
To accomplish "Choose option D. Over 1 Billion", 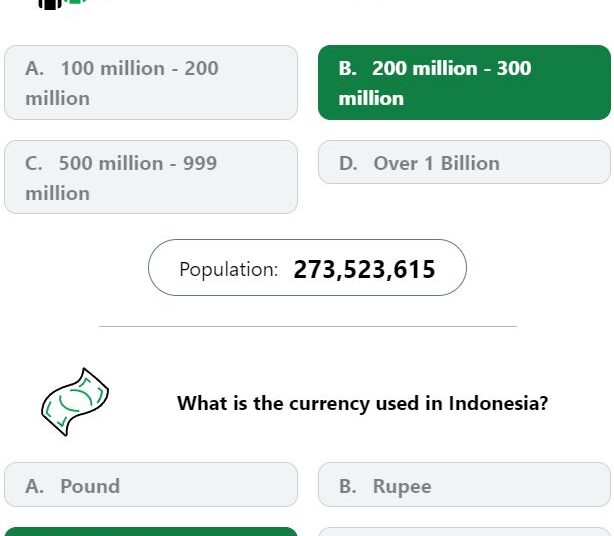I will [x=464, y=162].
